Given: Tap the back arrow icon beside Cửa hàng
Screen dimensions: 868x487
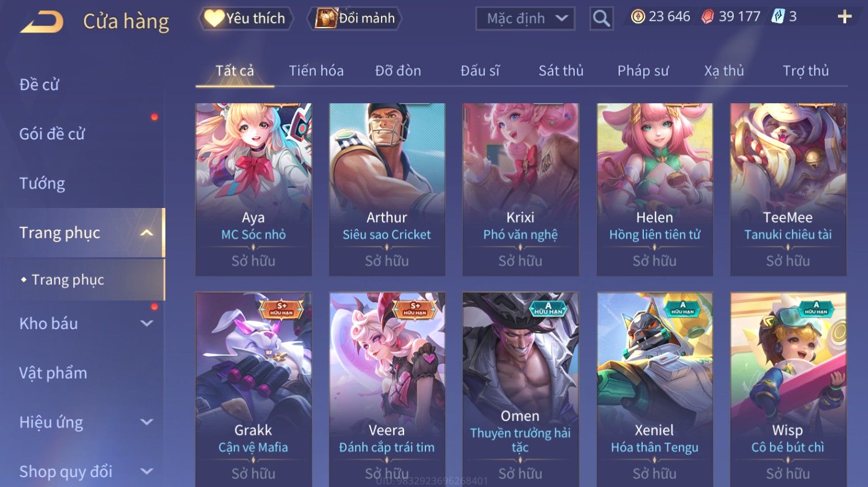Looking at the screenshot, I should coord(41,22).
